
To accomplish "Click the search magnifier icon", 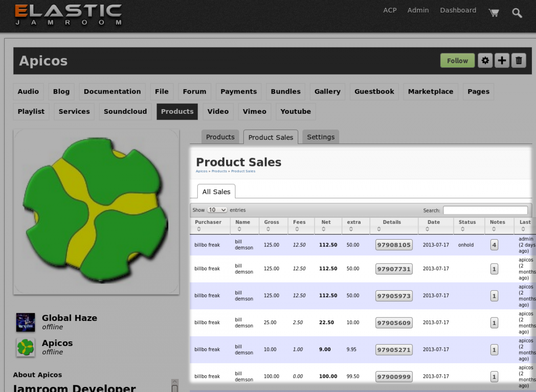I will click(x=517, y=13).
